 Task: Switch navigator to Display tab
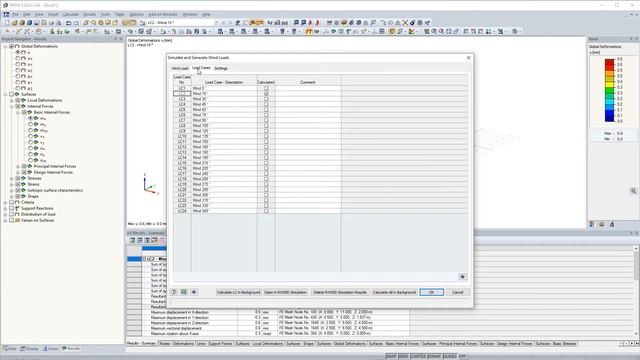point(29,349)
